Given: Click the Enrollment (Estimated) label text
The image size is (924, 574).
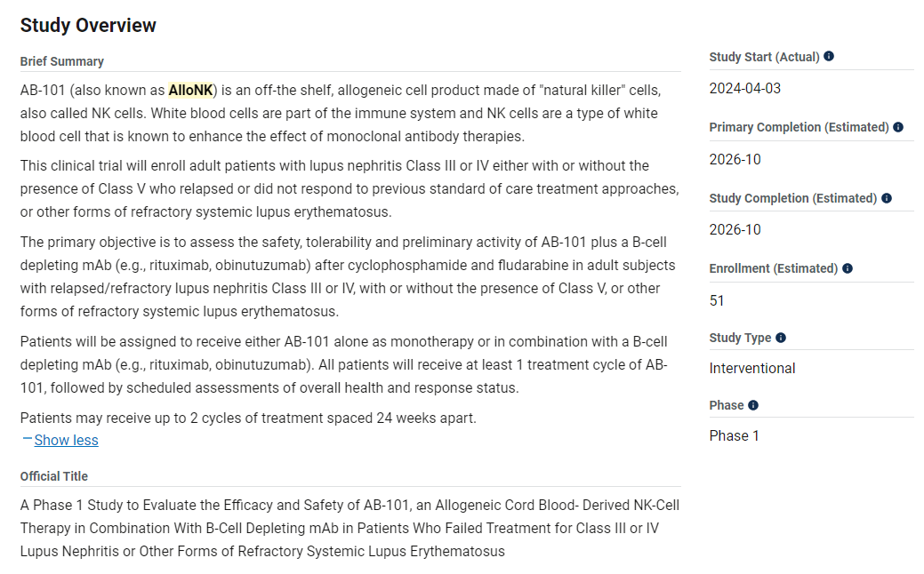Looking at the screenshot, I should point(773,268).
